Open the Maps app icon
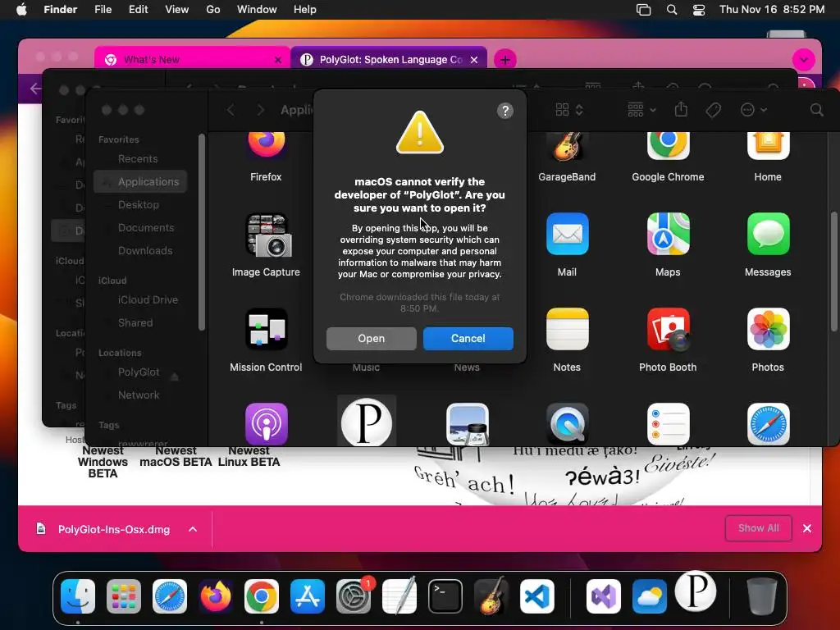The width and height of the screenshot is (840, 630). coord(668,234)
